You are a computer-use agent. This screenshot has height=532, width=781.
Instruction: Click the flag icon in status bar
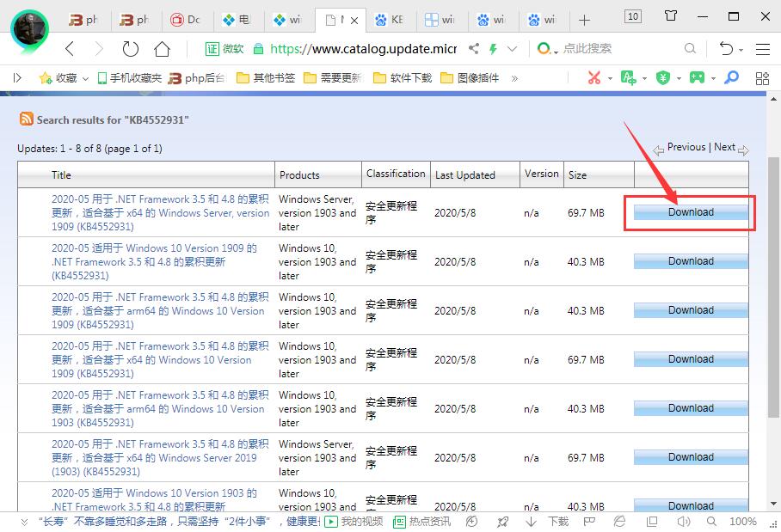tap(589, 521)
